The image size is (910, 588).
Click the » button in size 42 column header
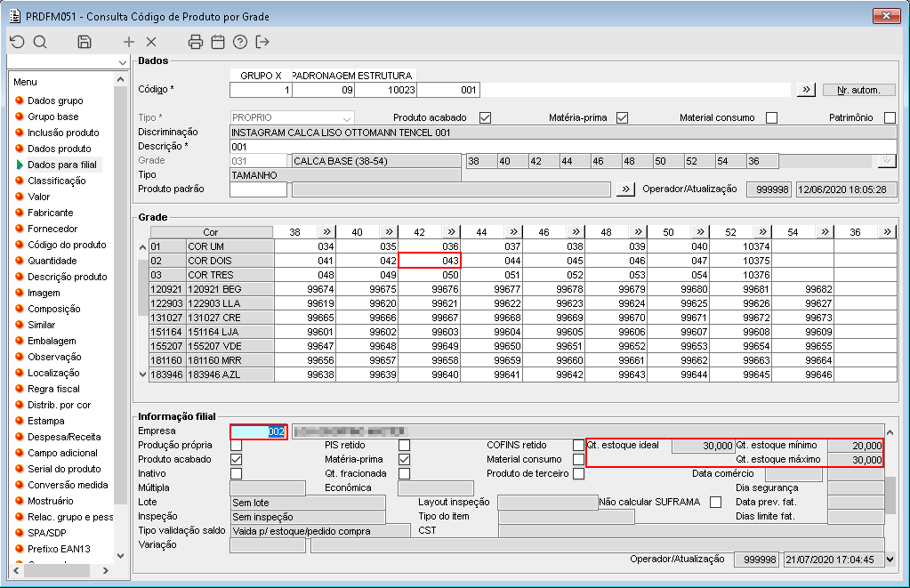pyautogui.click(x=451, y=231)
